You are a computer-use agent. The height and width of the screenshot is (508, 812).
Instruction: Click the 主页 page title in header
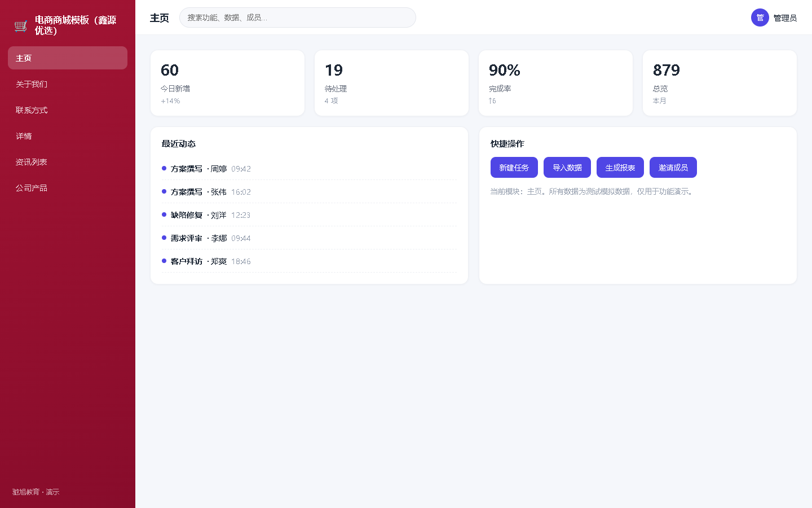tap(160, 18)
